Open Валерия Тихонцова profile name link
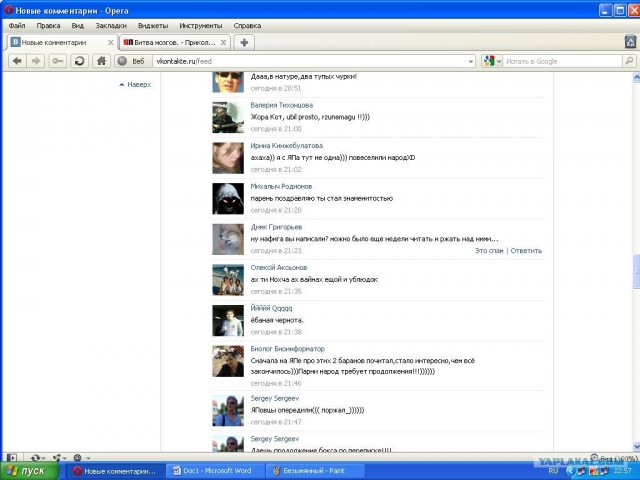The image size is (640, 480). 281,105
